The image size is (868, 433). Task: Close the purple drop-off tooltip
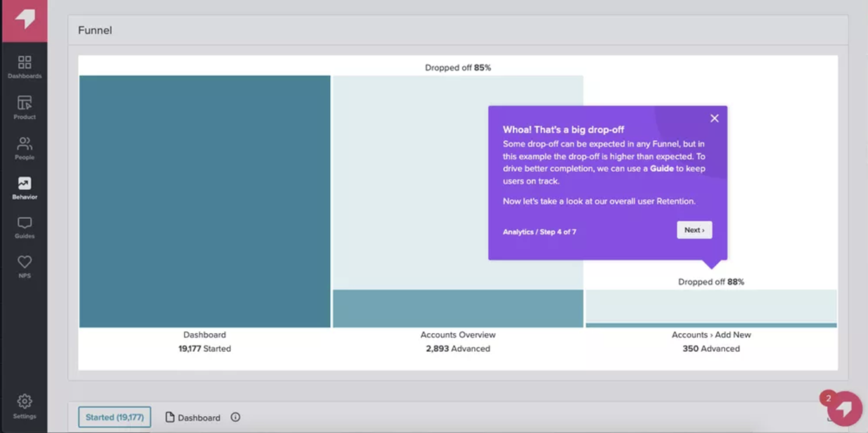click(x=714, y=118)
